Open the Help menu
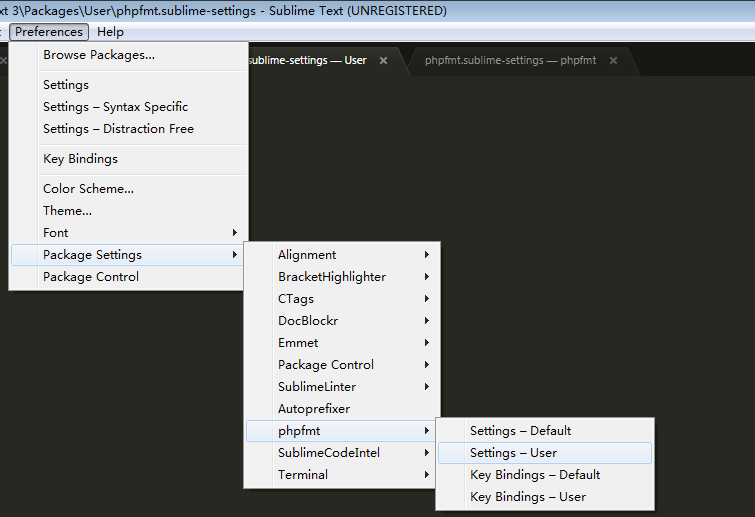The height and width of the screenshot is (517, 755). click(110, 32)
